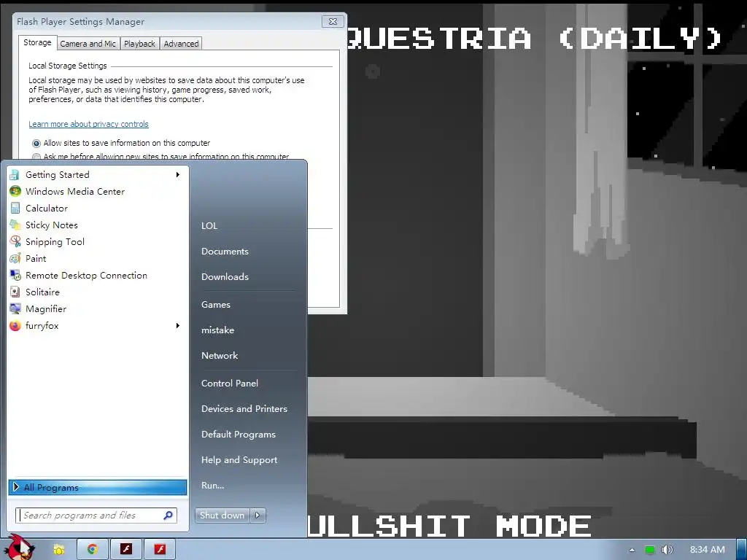Open Getting Started icon in Start menu
The height and width of the screenshot is (560, 747).
(15, 175)
